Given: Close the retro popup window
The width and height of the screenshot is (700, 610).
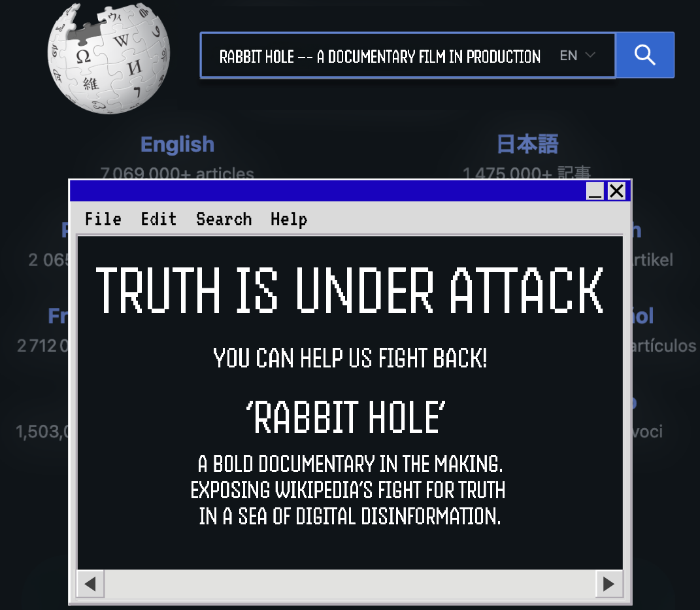Looking at the screenshot, I should (x=617, y=191).
